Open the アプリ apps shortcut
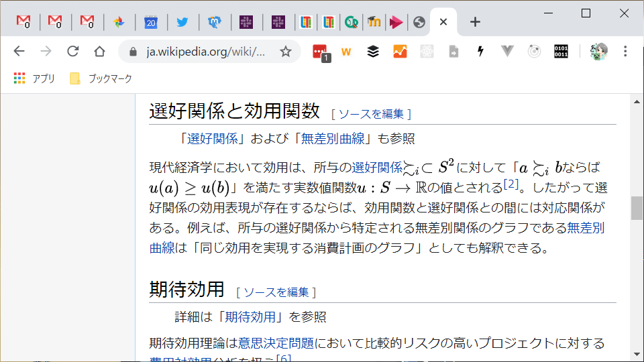 [x=35, y=78]
